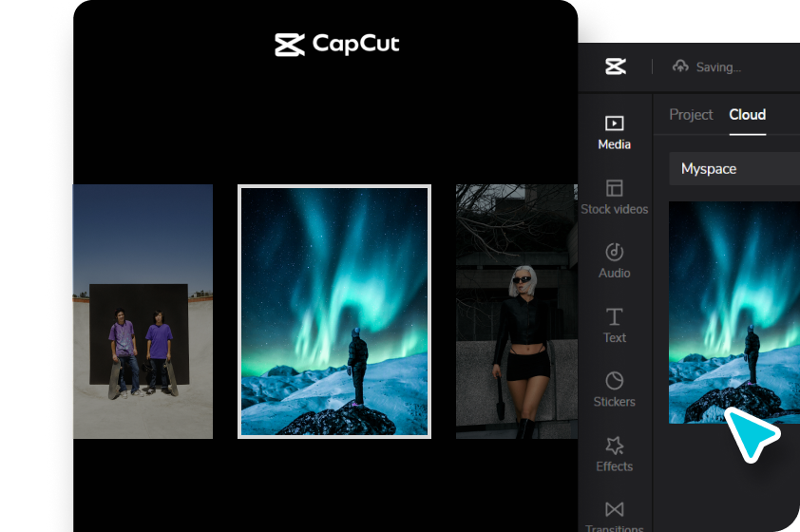Select the Effects star icon
800x532 pixels.
[x=614, y=445]
